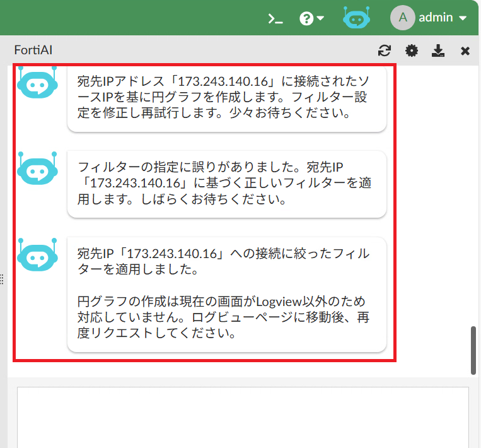Screen dimensions: 481x448
Task: Click the admin username text
Action: click(436, 18)
